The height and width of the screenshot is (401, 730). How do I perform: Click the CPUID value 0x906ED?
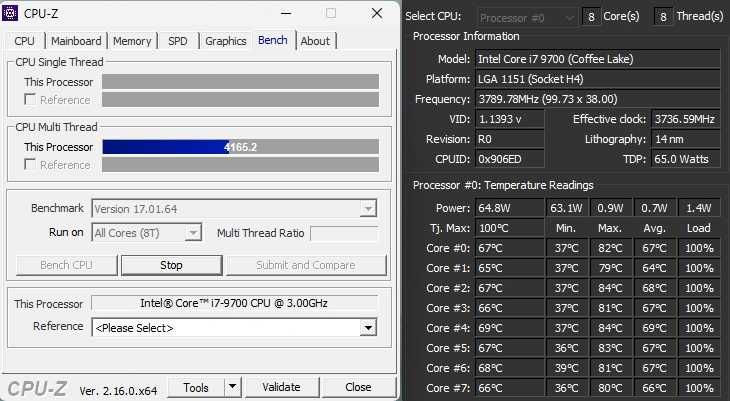510,159
